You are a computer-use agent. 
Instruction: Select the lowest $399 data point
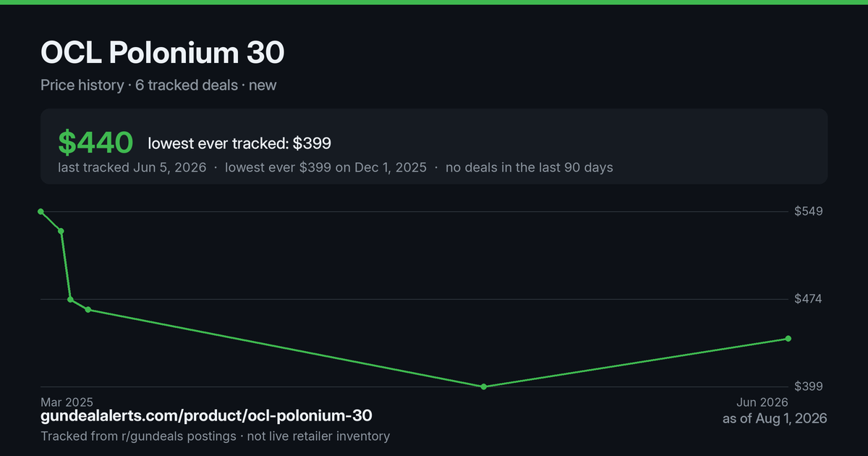point(484,387)
